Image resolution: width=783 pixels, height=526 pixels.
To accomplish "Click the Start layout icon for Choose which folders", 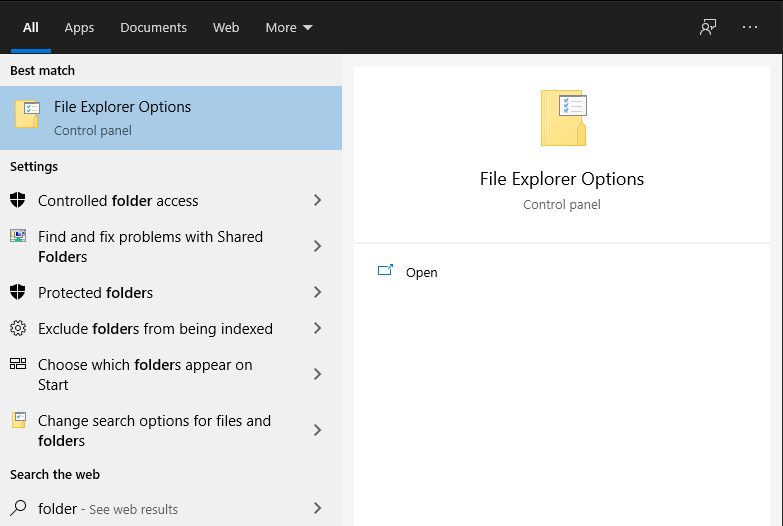I will point(18,364).
